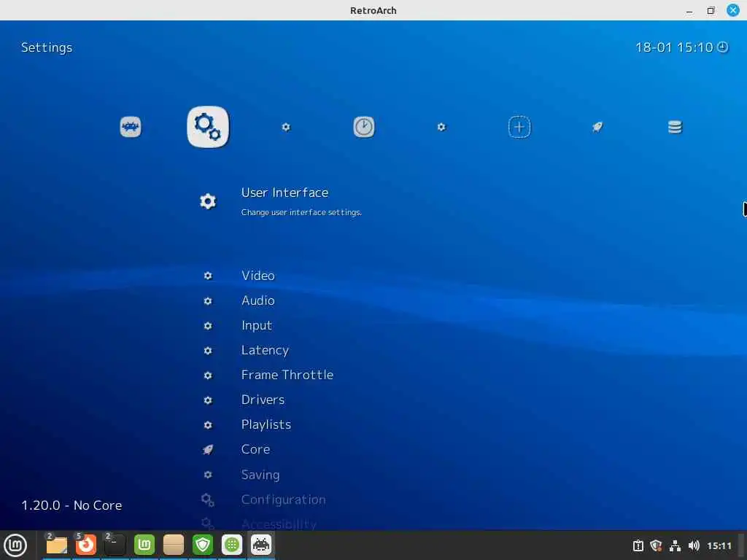The width and height of the screenshot is (747, 560).
Task: Click the gear icon beside User Interface
Action: pyautogui.click(x=208, y=201)
